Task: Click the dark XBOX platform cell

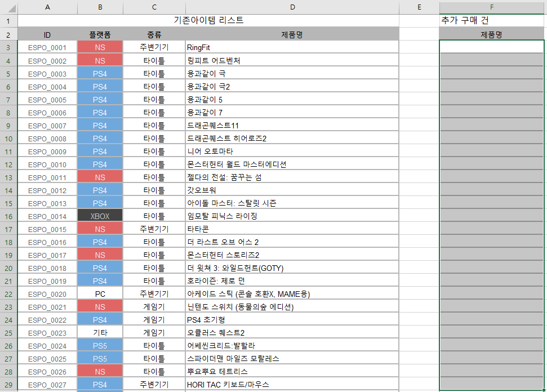Action: tap(100, 216)
